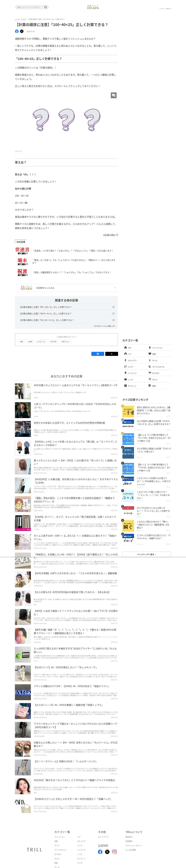Open the 祝言 reading quiz article
Viewport: 186px width, 868px height.
[66, 272]
